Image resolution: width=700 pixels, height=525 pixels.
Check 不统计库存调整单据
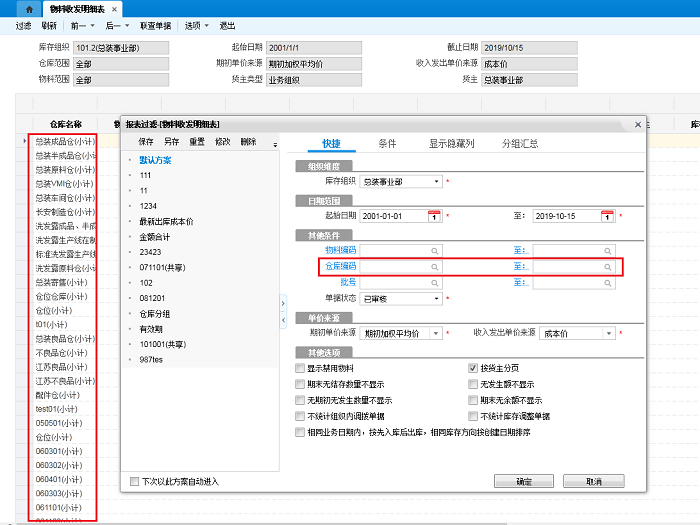(x=473, y=416)
